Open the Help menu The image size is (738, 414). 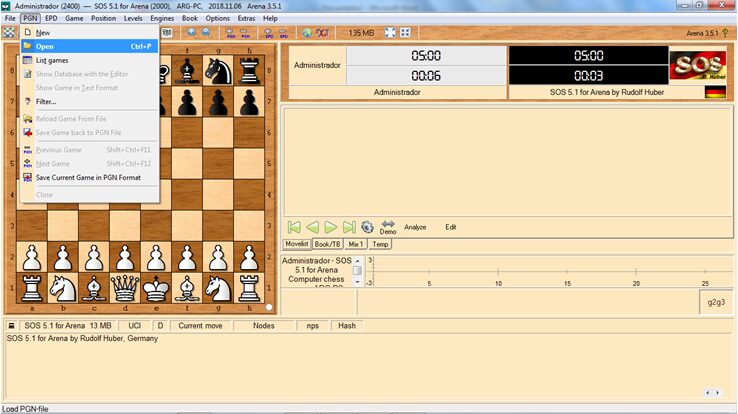click(x=270, y=18)
